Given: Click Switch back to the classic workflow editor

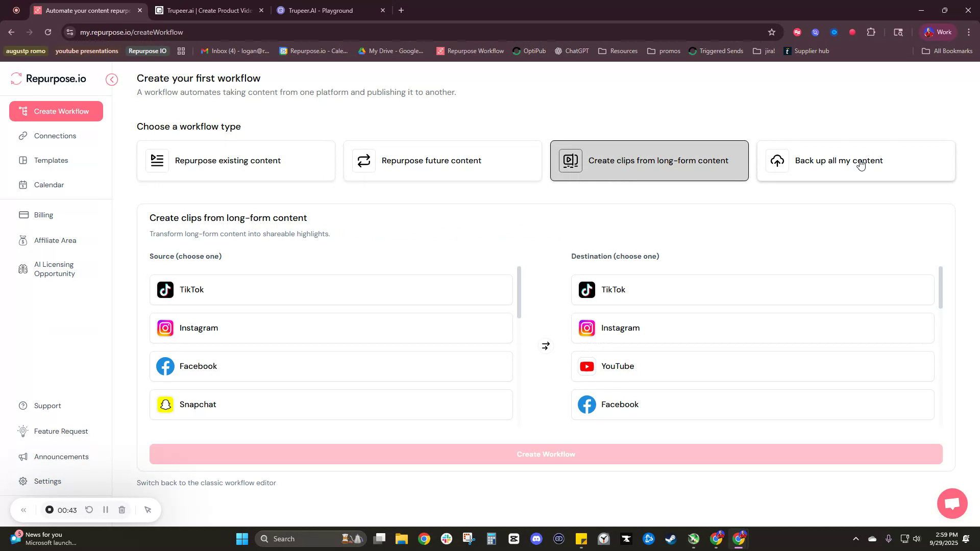Looking at the screenshot, I should point(206,483).
